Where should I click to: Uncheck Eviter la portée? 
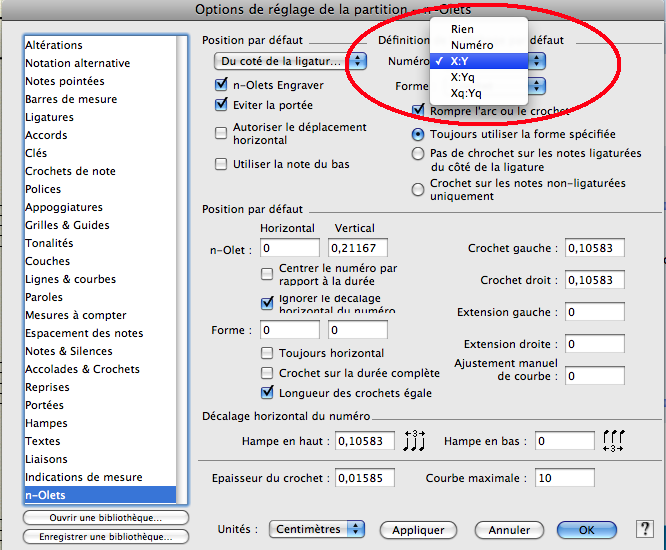[x=222, y=105]
